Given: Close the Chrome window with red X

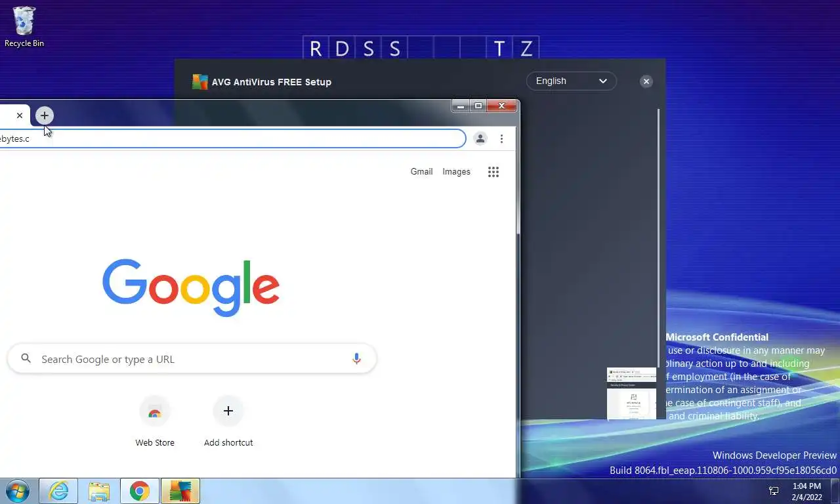Looking at the screenshot, I should pyautogui.click(x=502, y=106).
